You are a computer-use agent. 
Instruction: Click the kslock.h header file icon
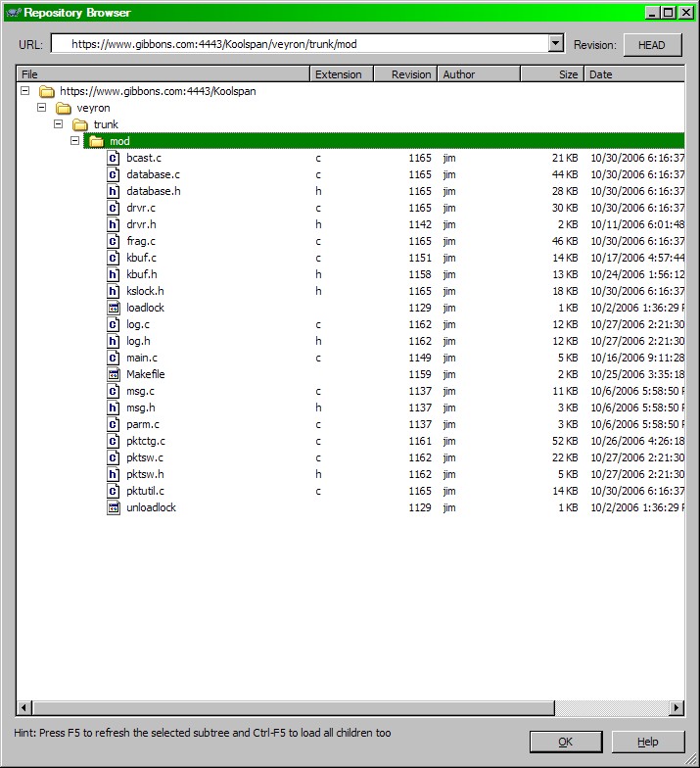coord(114,291)
